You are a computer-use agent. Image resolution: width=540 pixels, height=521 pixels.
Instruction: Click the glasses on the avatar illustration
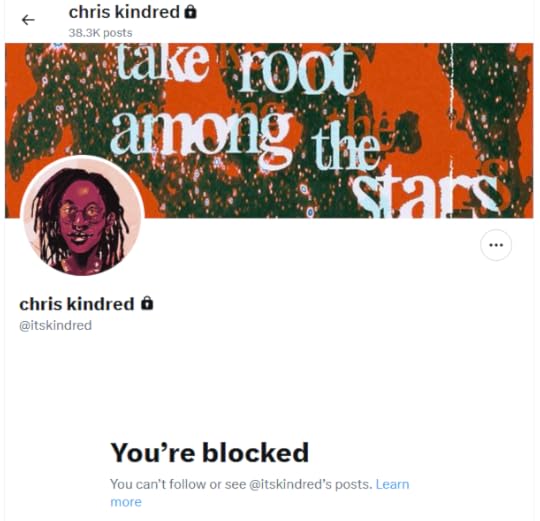82,212
